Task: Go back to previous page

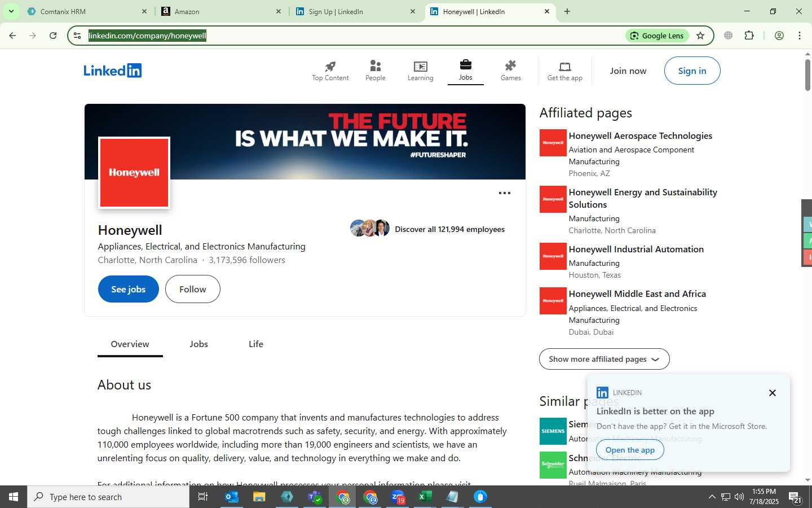Action: pyautogui.click(x=12, y=36)
